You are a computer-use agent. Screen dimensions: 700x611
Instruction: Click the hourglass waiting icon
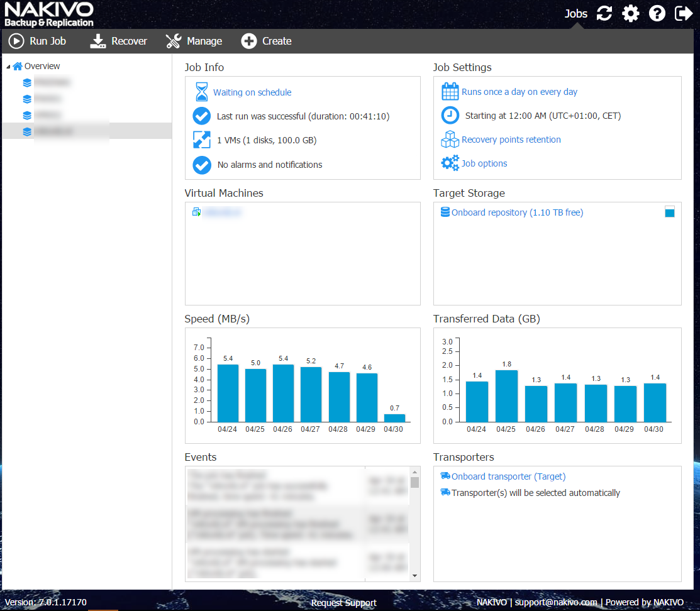point(201,92)
